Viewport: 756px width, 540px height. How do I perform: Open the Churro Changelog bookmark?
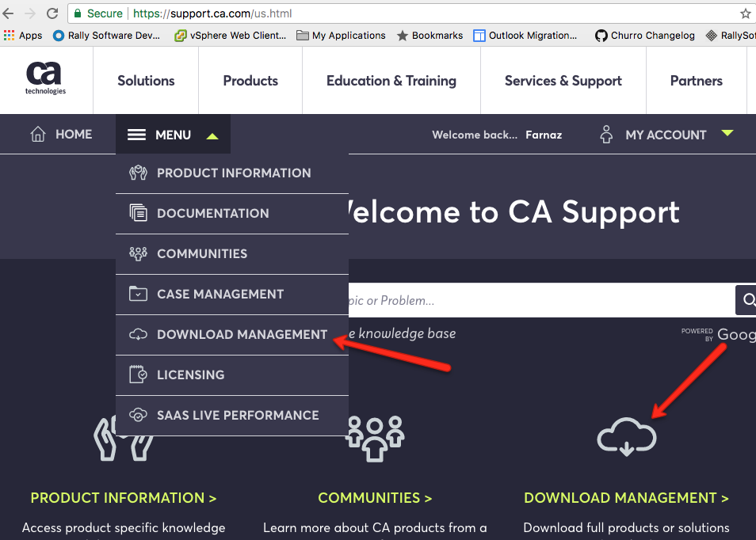[x=645, y=35]
